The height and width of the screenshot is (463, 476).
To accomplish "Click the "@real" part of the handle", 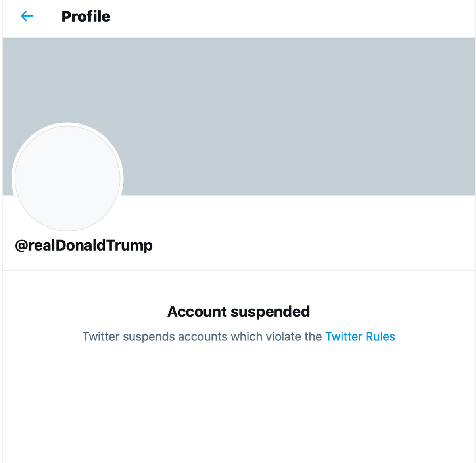I will (x=35, y=245).
